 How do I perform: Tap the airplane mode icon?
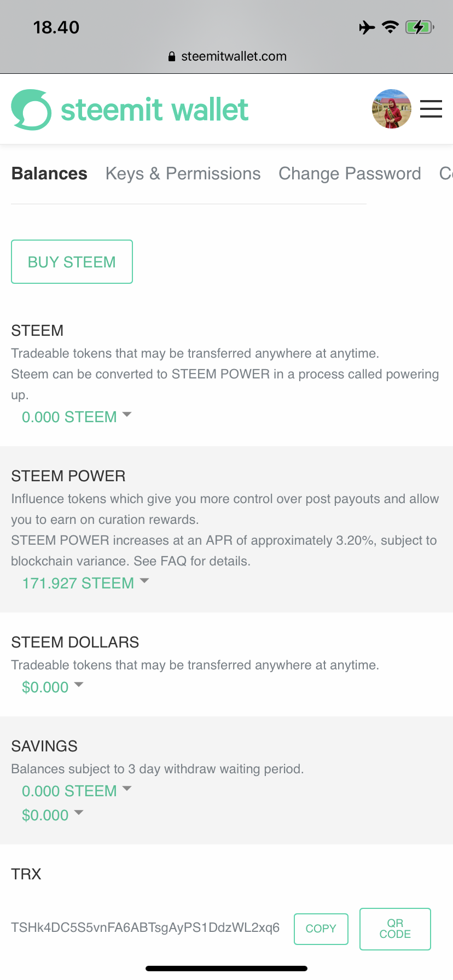click(x=367, y=27)
